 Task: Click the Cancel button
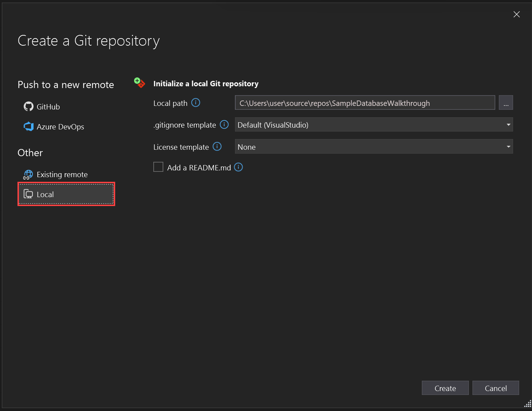(496, 388)
